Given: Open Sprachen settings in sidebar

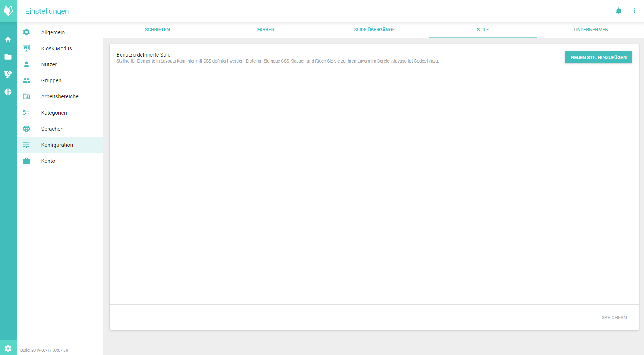Looking at the screenshot, I should (x=52, y=129).
